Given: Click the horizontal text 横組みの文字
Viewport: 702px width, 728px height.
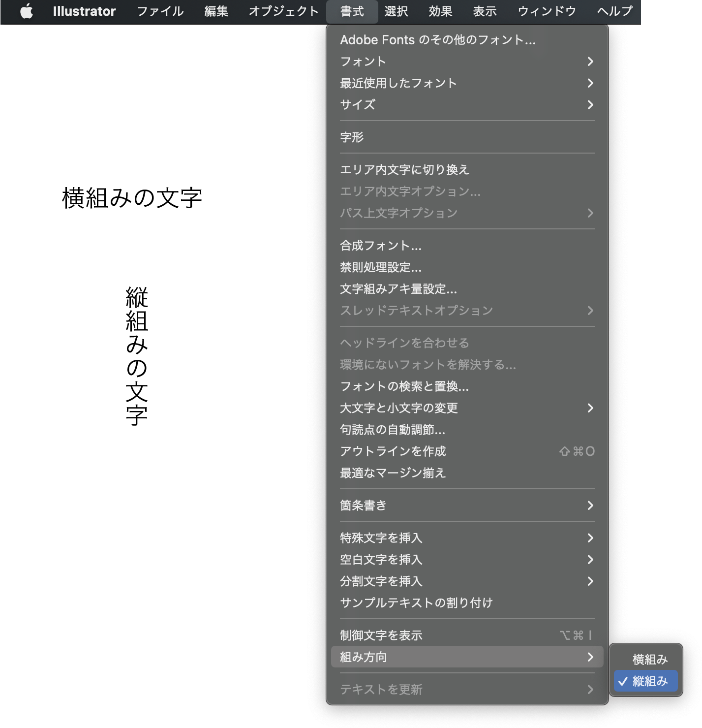Looking at the screenshot, I should click(x=132, y=198).
